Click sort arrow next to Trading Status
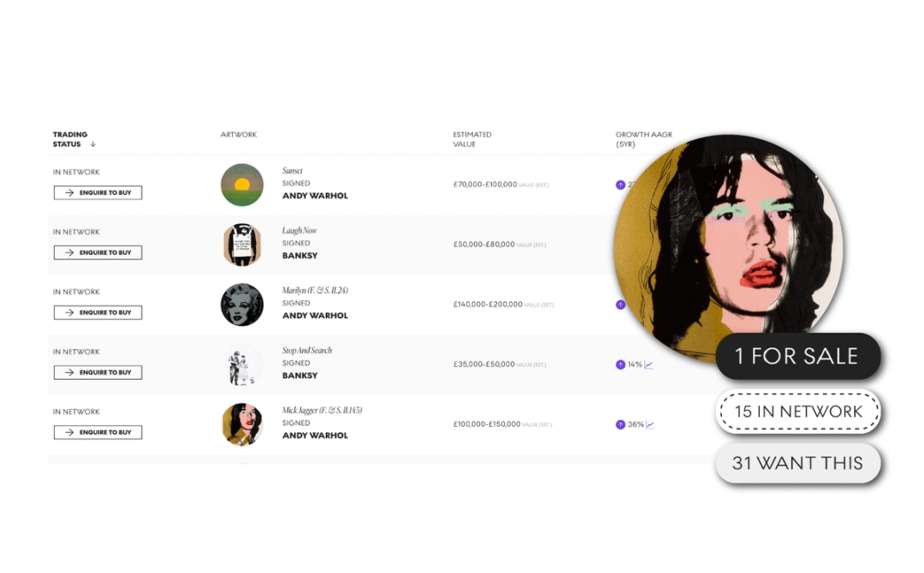This screenshot has width=924, height=573. tap(92, 145)
